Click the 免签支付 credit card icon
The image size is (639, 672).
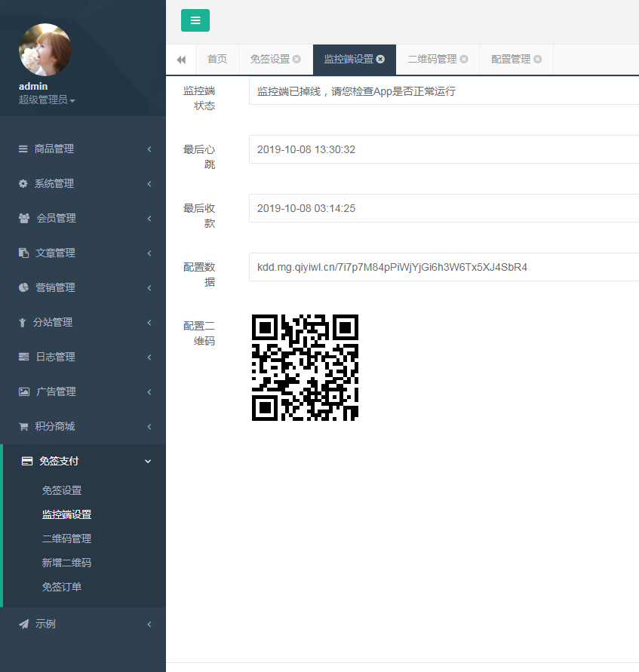[x=27, y=461]
